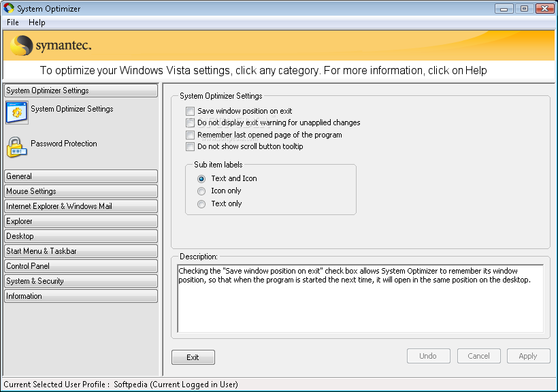This screenshot has height=392, width=558.
Task: Click the System Optimizer title bar icon
Action: [9, 8]
